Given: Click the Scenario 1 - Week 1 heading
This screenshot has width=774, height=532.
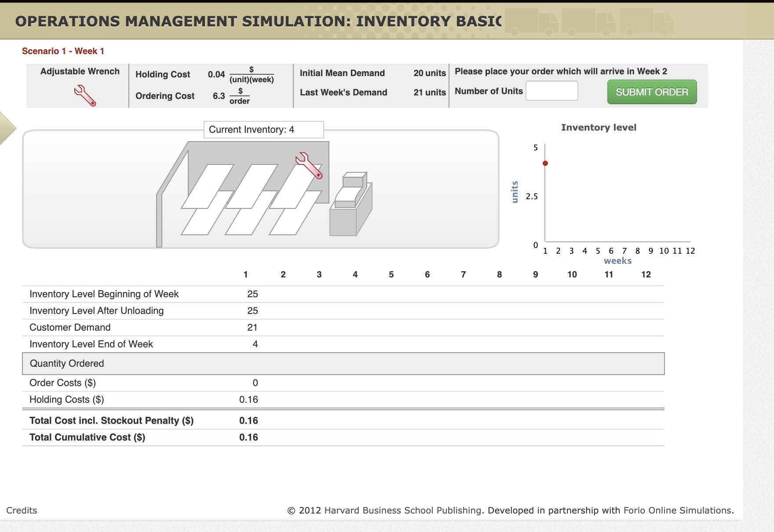Looking at the screenshot, I should [x=63, y=51].
